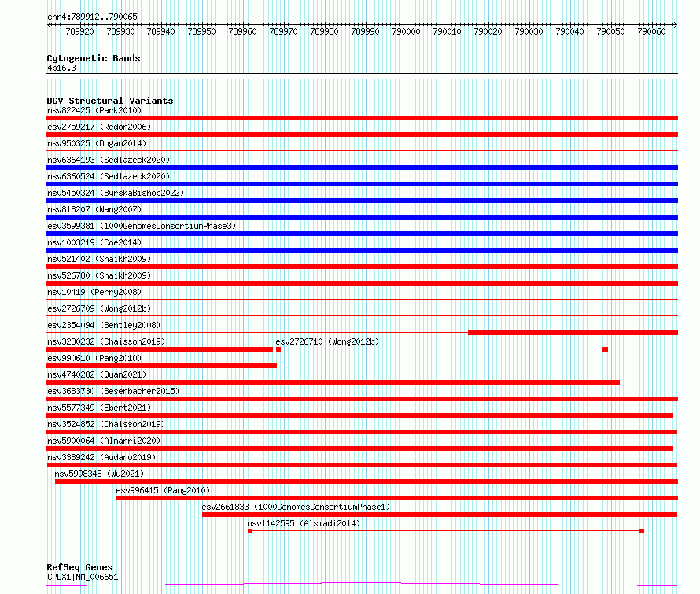Select nsv5900064 (Almarri2020) variant
This screenshot has width=700, height=594.
click(104, 441)
